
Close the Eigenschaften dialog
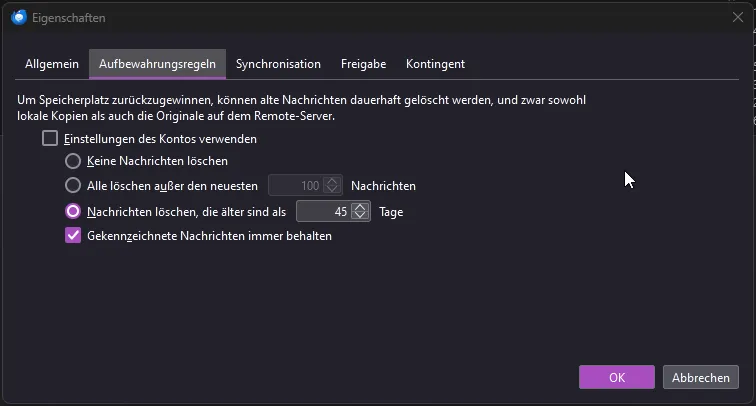point(738,17)
